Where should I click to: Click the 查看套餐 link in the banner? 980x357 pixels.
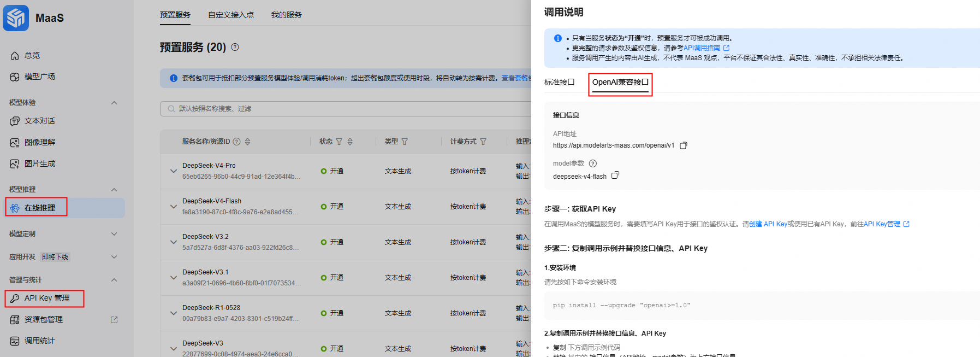(x=516, y=78)
